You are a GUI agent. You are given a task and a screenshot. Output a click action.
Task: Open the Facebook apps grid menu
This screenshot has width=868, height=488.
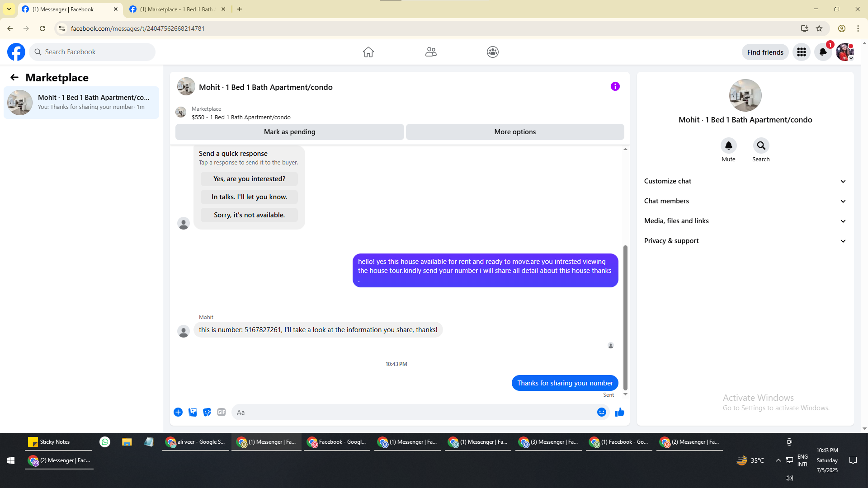coord(801,52)
